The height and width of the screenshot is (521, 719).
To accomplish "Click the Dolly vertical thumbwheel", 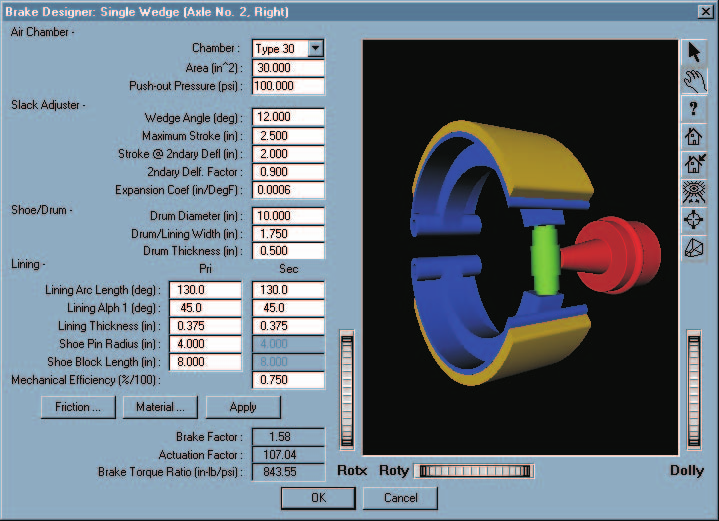I will tap(694, 390).
